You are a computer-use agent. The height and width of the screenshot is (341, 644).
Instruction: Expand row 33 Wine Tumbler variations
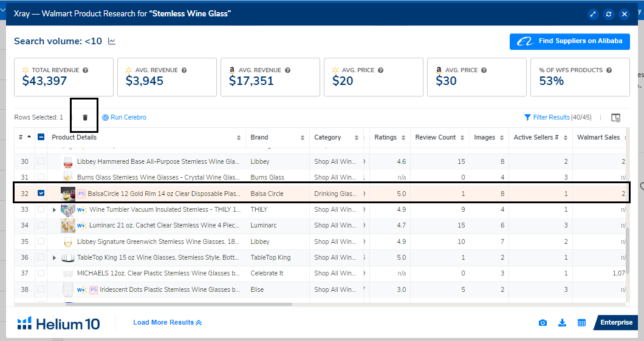pos(55,209)
